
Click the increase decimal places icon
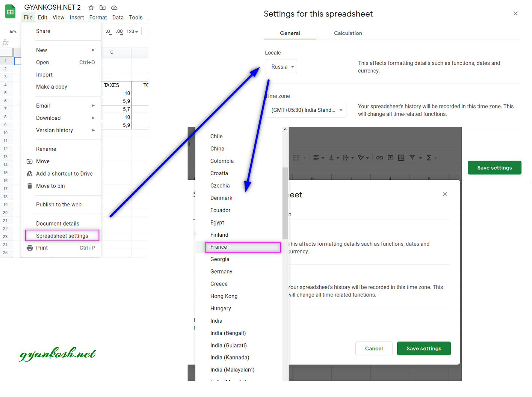coord(119,32)
